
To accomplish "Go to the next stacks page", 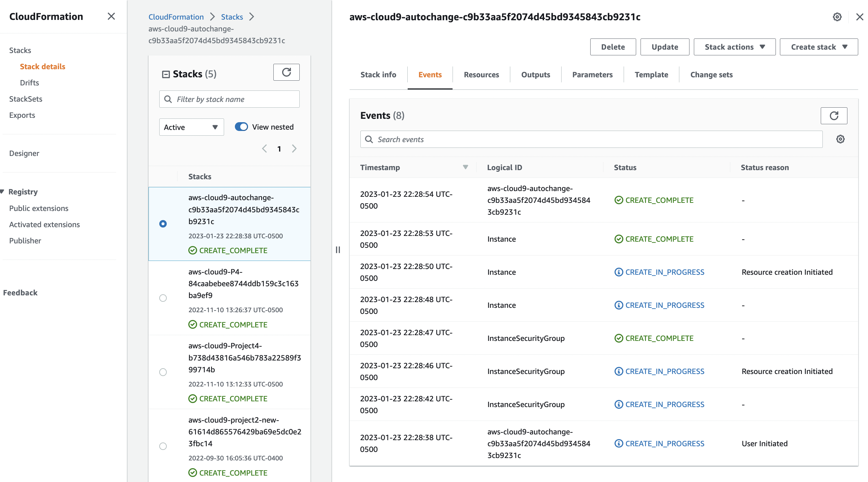I will [x=294, y=149].
